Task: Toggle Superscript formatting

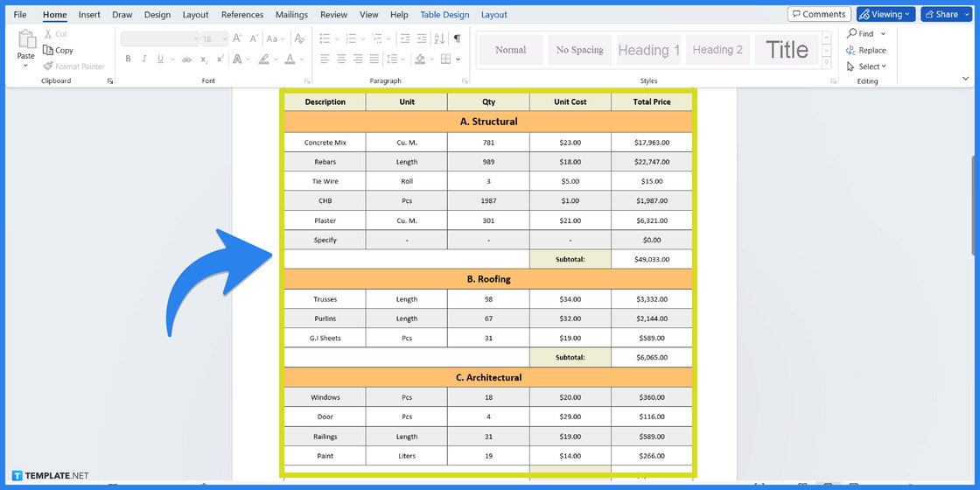Action: [220, 59]
